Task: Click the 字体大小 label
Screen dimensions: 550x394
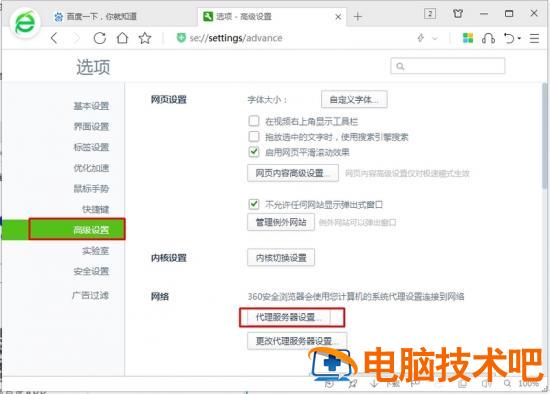Action: point(267,100)
